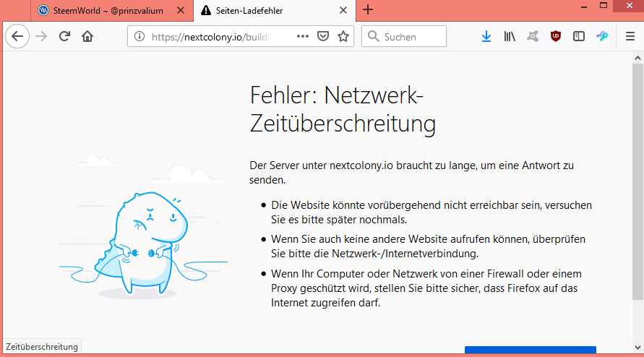This screenshot has width=644, height=357.
Task: Open the uBlock Origin shield extension
Action: 556,36
